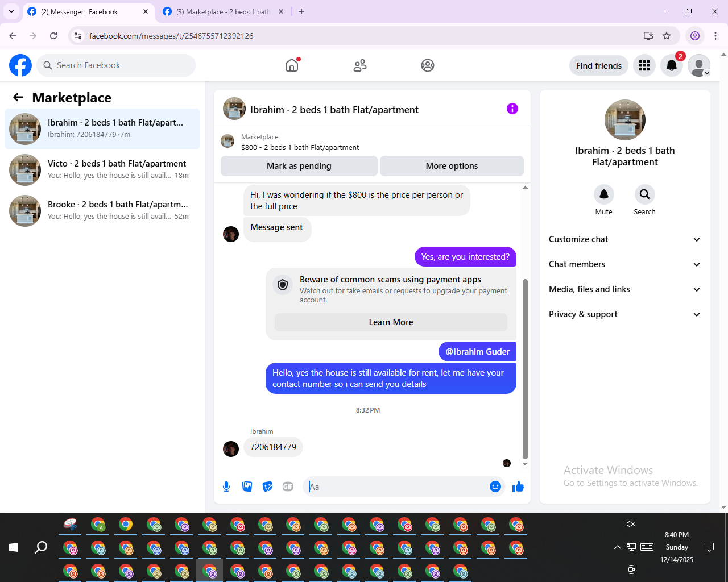Screen dimensions: 728x582
Task: Open Chrome profile icon
Action: coord(695,36)
